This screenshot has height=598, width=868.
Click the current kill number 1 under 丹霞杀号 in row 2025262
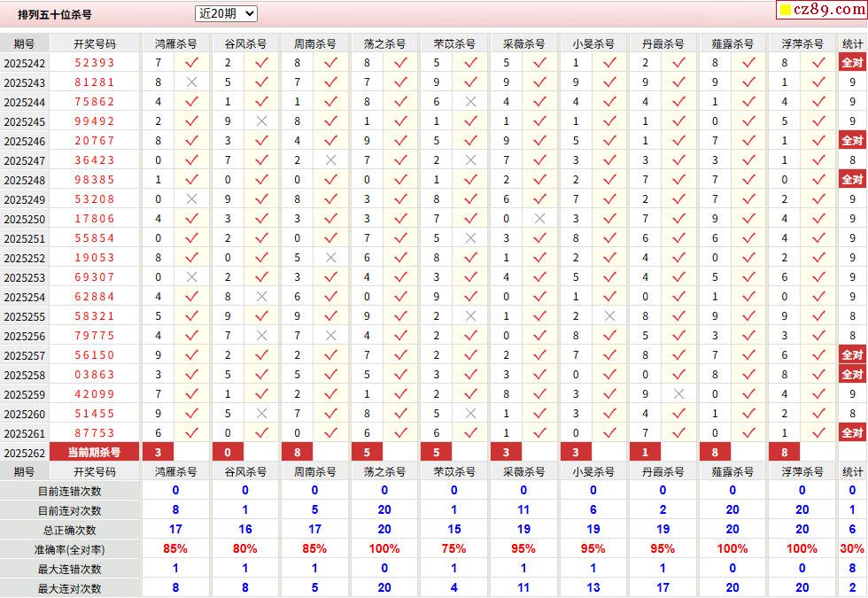tap(645, 453)
